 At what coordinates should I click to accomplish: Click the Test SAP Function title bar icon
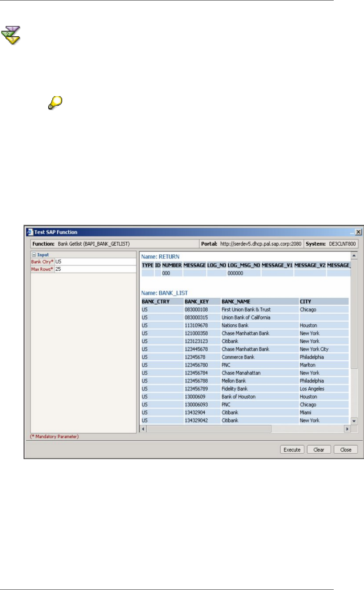click(x=30, y=232)
